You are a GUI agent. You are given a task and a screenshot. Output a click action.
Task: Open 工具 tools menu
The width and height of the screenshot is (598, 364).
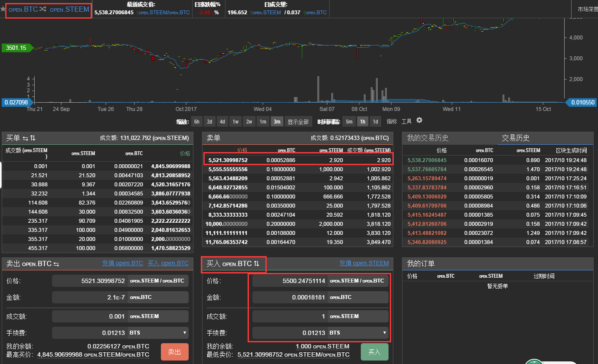click(x=406, y=122)
